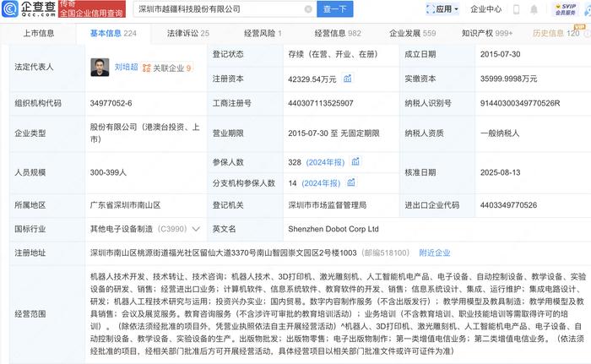View chart icon beside 14 (2024年报)
This screenshot has width=591, height=364.
pyautogui.click(x=351, y=182)
